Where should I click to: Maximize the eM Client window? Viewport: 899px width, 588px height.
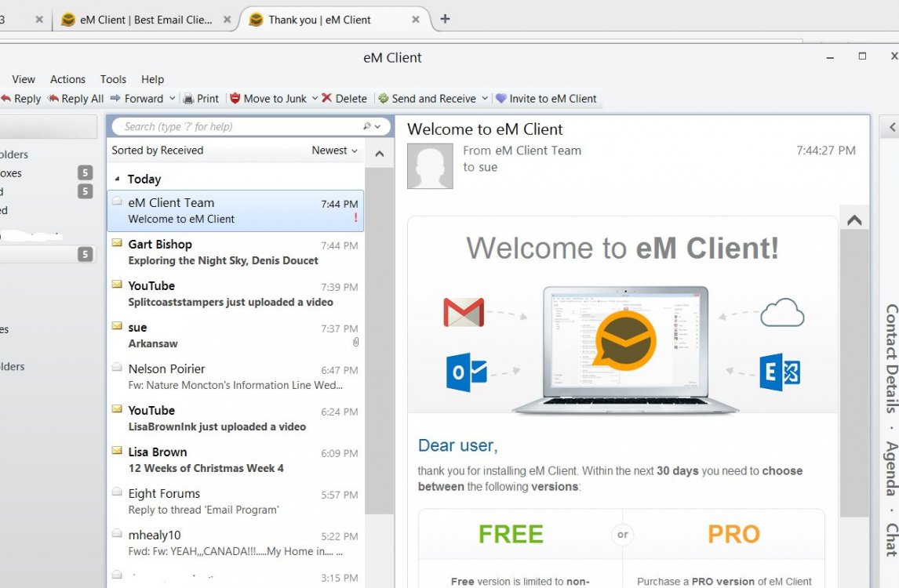point(861,56)
